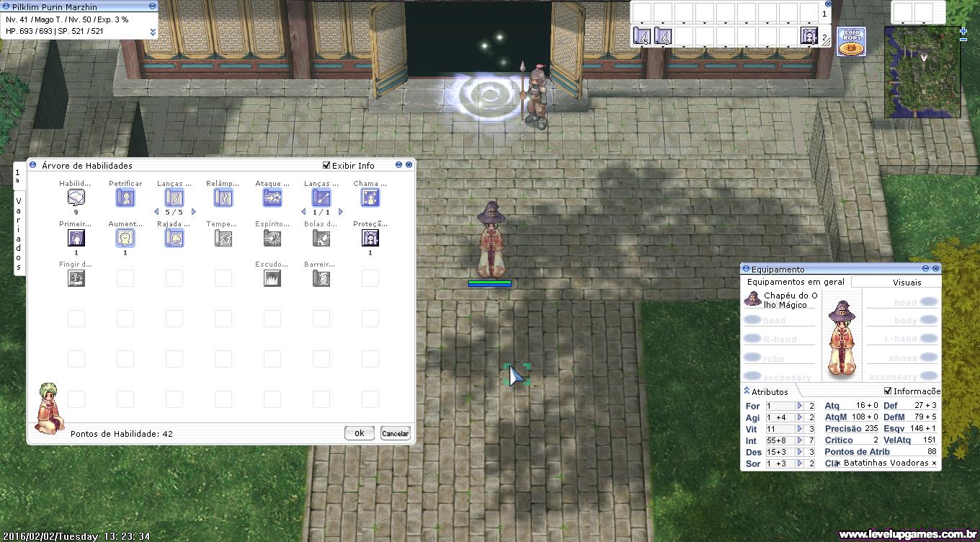Image resolution: width=980 pixels, height=542 pixels.
Task: Select the Atributos tab
Action: [770, 392]
